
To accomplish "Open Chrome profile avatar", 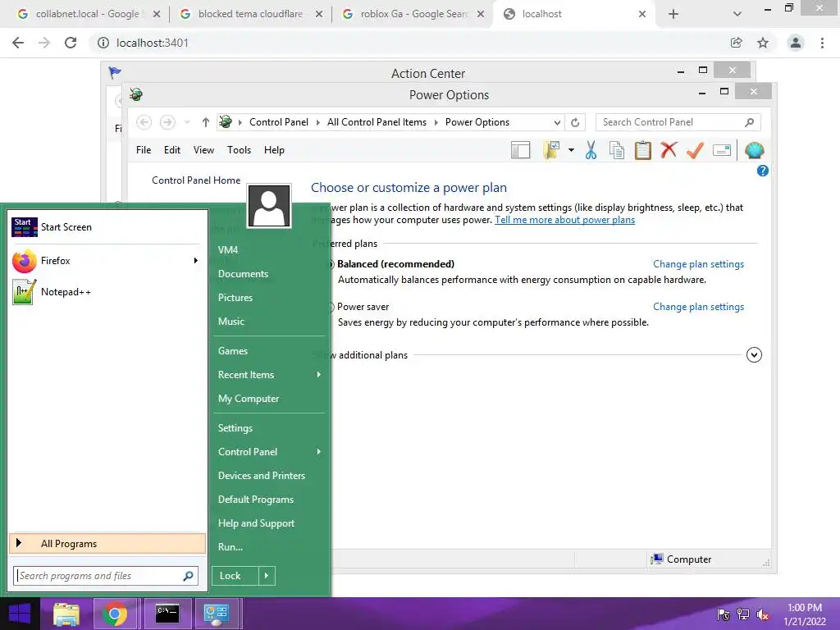I will [x=796, y=43].
